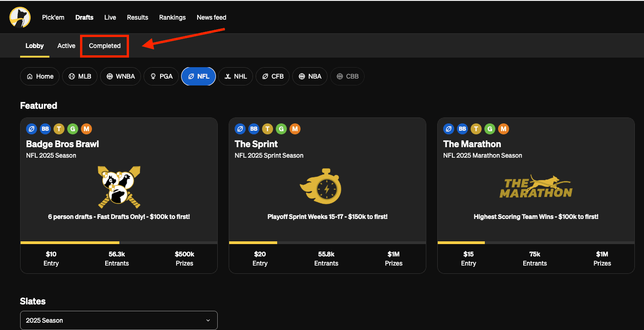Go to Pick'em in the top navigation
The height and width of the screenshot is (330, 644).
click(x=53, y=17)
